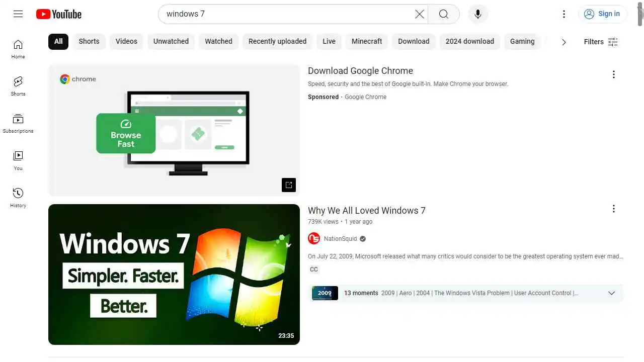The image size is (644, 362).
Task: Click the NationSquid verified badge
Action: click(x=363, y=239)
